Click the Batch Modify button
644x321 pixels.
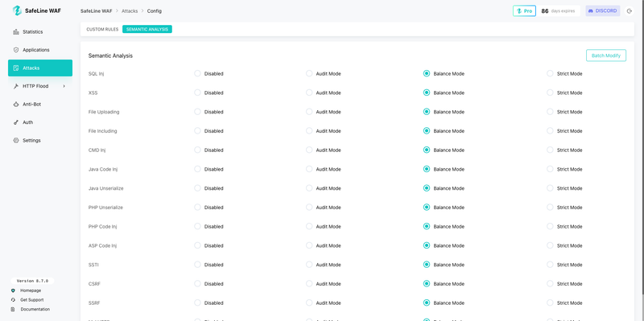pos(606,56)
